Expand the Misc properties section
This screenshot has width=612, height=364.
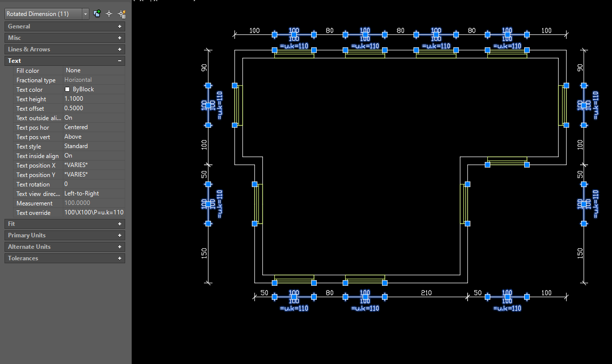pos(65,38)
